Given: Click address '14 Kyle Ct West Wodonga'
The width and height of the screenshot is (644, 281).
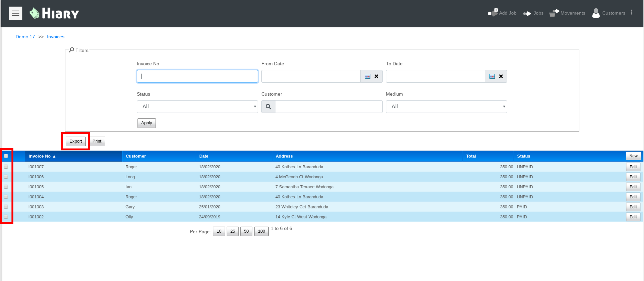Looking at the screenshot, I should (301, 217).
